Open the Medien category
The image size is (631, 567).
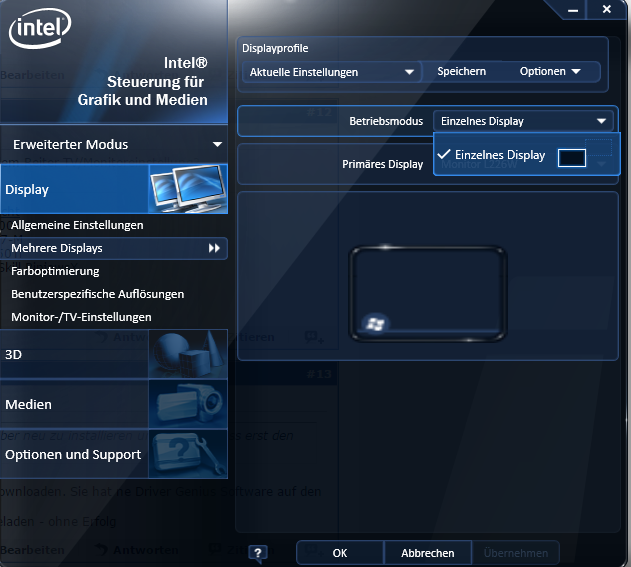(x=114, y=404)
